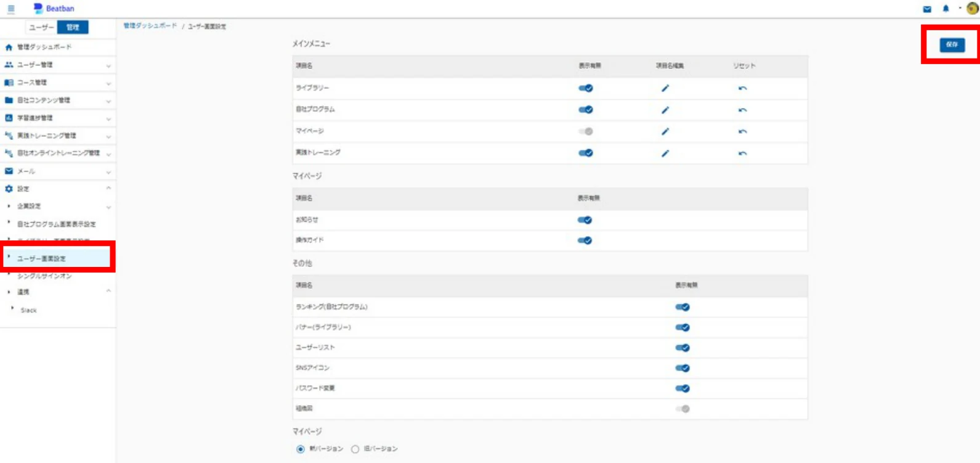Expand 実践トレーニング管理 with its chevron
The width and height of the screenshot is (980, 463).
108,136
